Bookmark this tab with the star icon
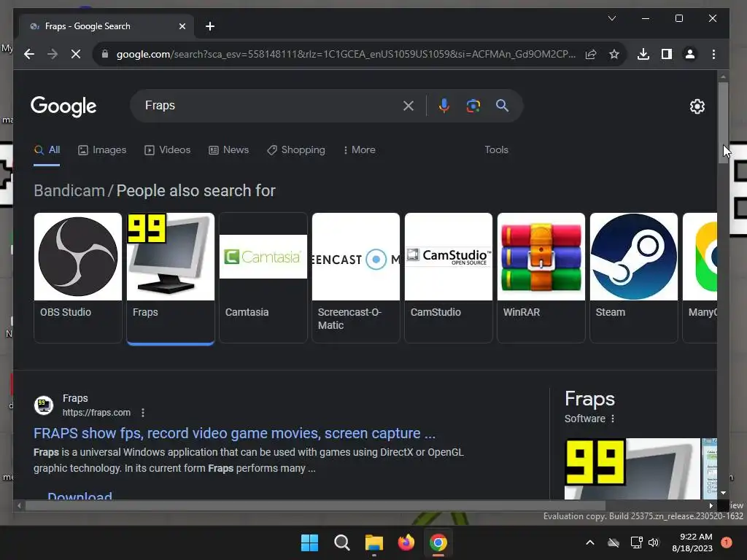747x560 pixels. point(614,54)
